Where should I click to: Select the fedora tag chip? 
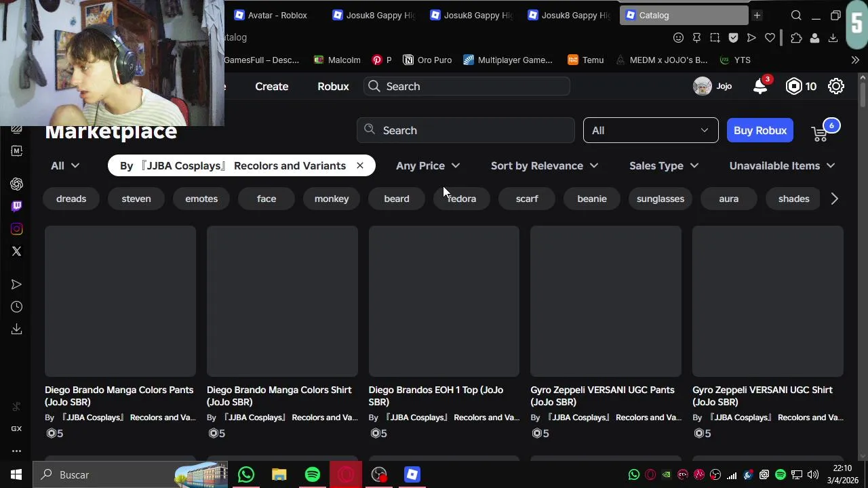click(462, 199)
